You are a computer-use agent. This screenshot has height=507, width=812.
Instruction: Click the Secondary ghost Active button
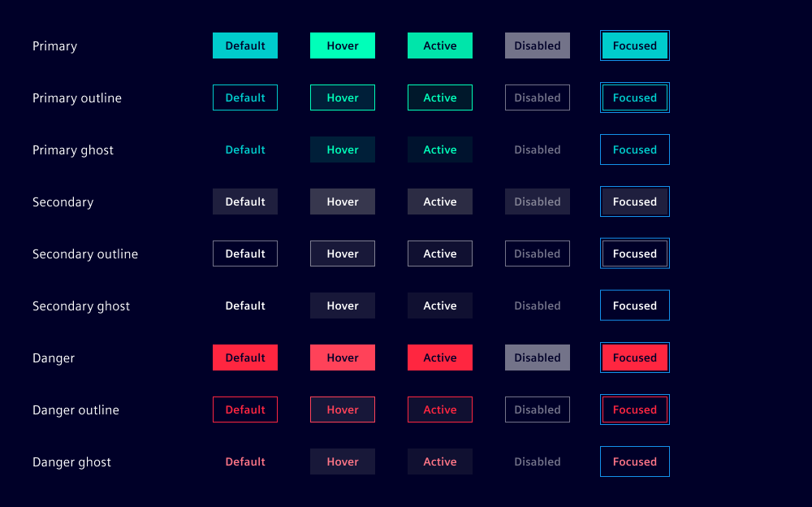tap(440, 305)
